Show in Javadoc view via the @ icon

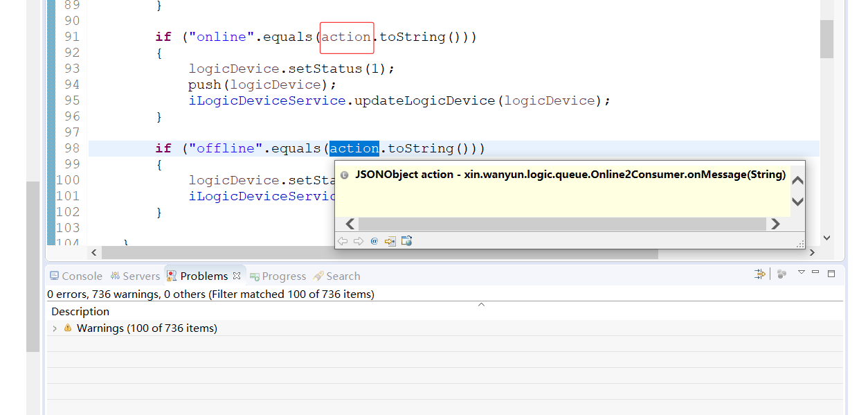(x=374, y=241)
